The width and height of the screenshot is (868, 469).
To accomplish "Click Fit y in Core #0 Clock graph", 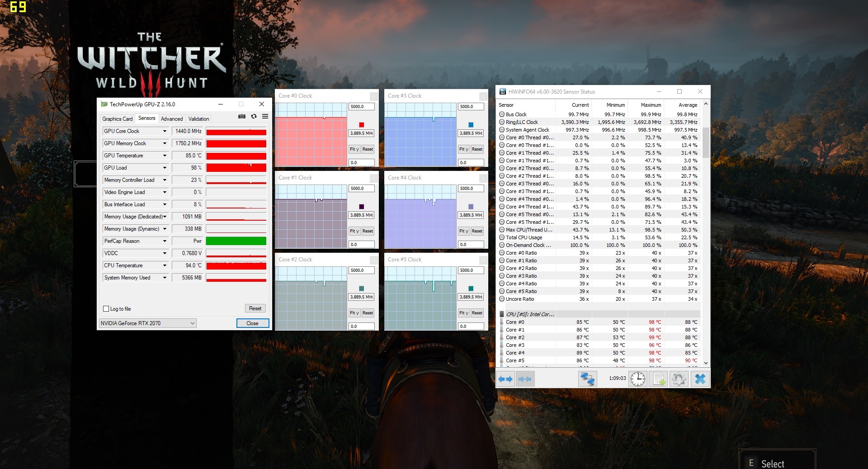I will (x=354, y=149).
